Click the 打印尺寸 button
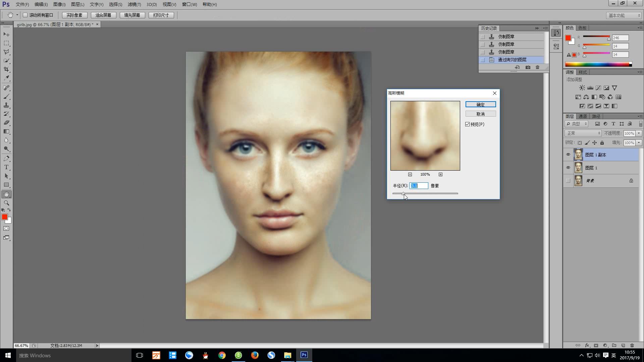This screenshot has height=362, width=644. [161, 15]
